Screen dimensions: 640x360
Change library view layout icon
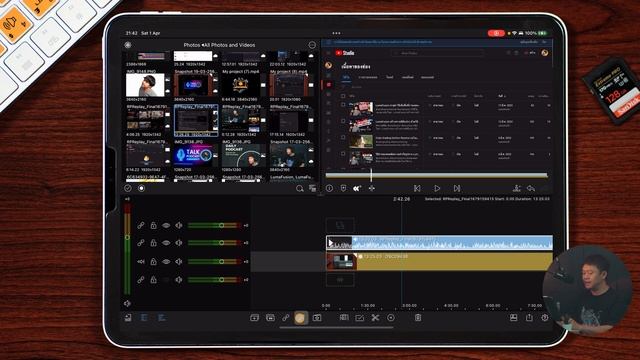pyautogui.click(x=313, y=188)
